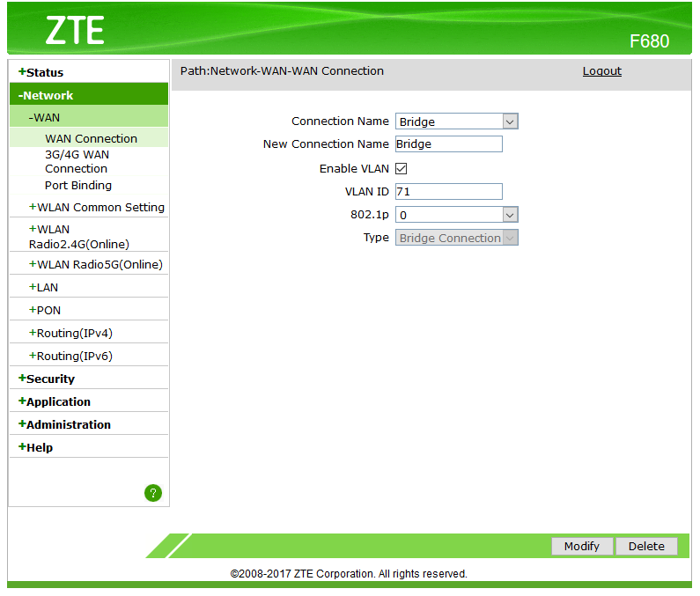Image resolution: width=700 pixels, height=596 pixels.
Task: Click the green help question mark icon
Action: click(x=153, y=493)
